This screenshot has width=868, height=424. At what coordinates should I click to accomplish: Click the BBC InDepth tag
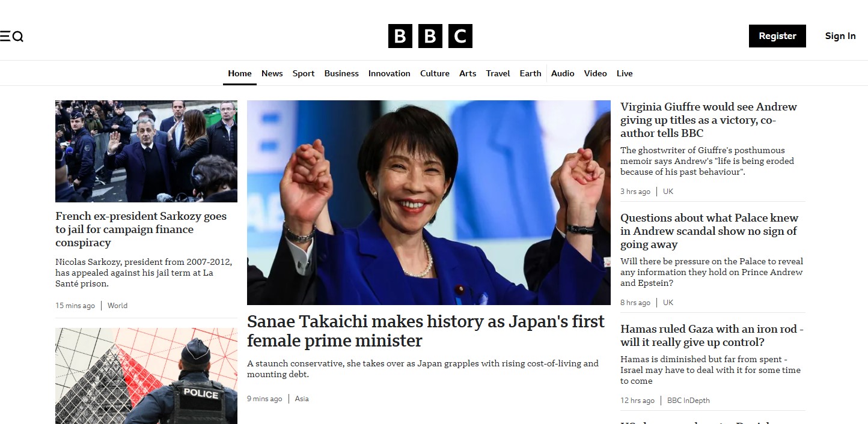coord(688,401)
